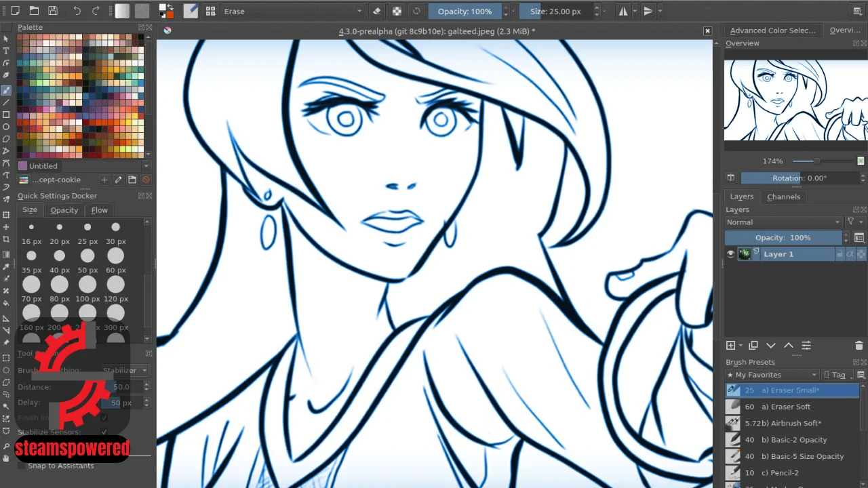Toggle the Stabilize Sensors checkbox
Screen dimensions: 868x488
[104, 432]
